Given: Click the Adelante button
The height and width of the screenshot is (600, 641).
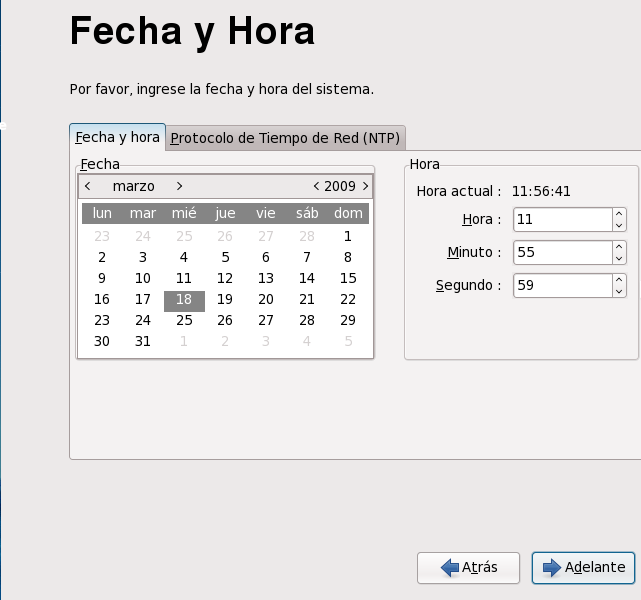Looking at the screenshot, I should click(583, 568).
